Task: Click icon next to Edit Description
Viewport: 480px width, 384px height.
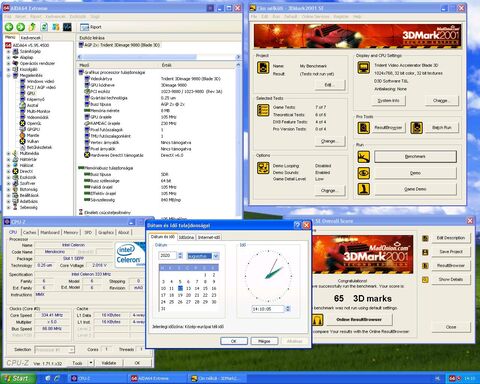Action: (425, 238)
